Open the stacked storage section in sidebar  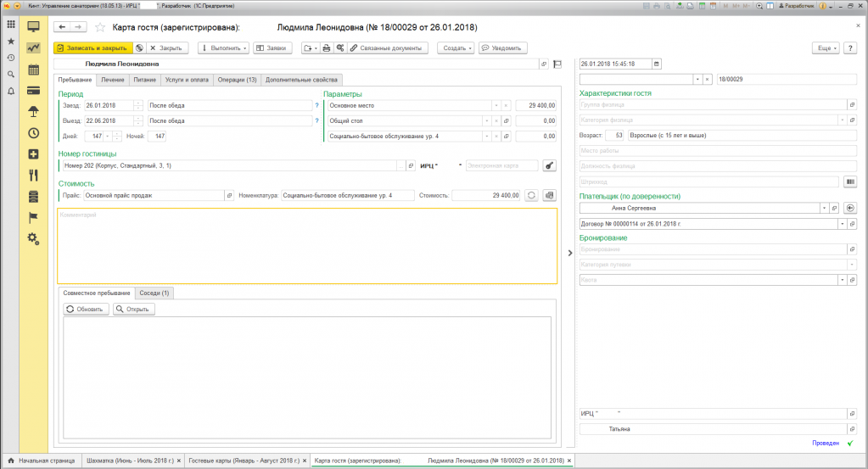pos(34,197)
